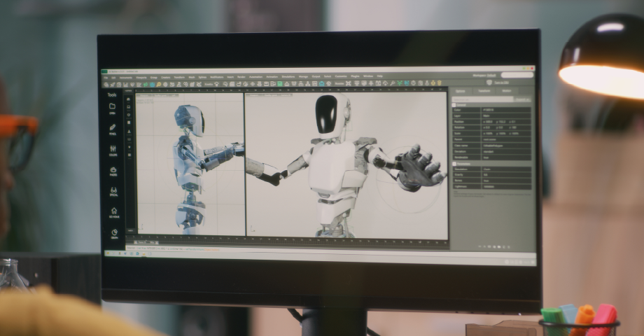Screen dimensions: 644x336
Task: Click the wrench toolbar icon
Action: (393, 83)
